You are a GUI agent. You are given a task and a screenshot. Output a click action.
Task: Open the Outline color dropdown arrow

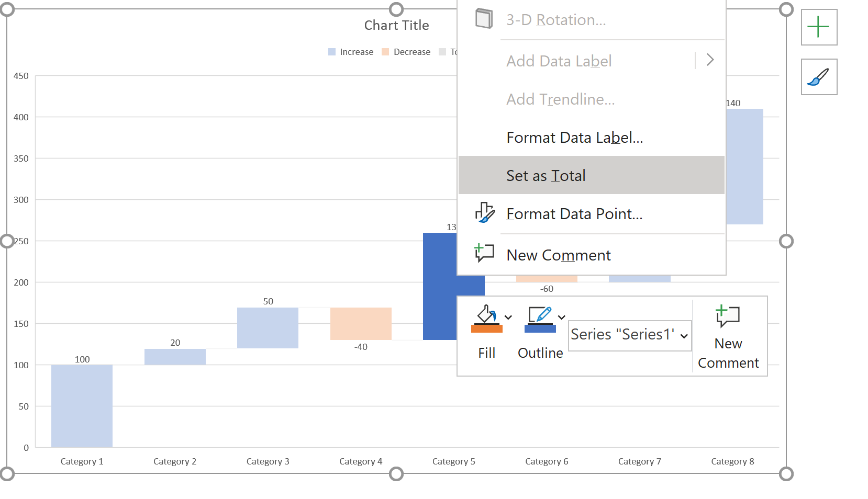pos(561,316)
